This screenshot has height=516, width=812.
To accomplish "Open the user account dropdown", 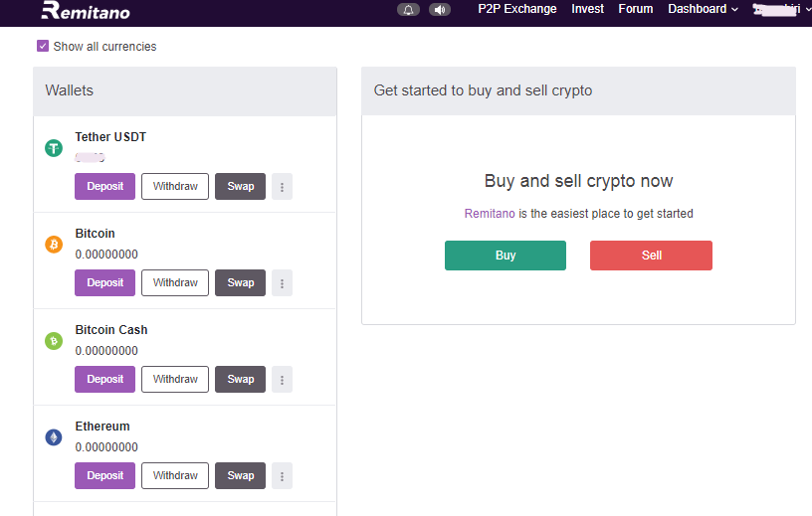I will [782, 9].
